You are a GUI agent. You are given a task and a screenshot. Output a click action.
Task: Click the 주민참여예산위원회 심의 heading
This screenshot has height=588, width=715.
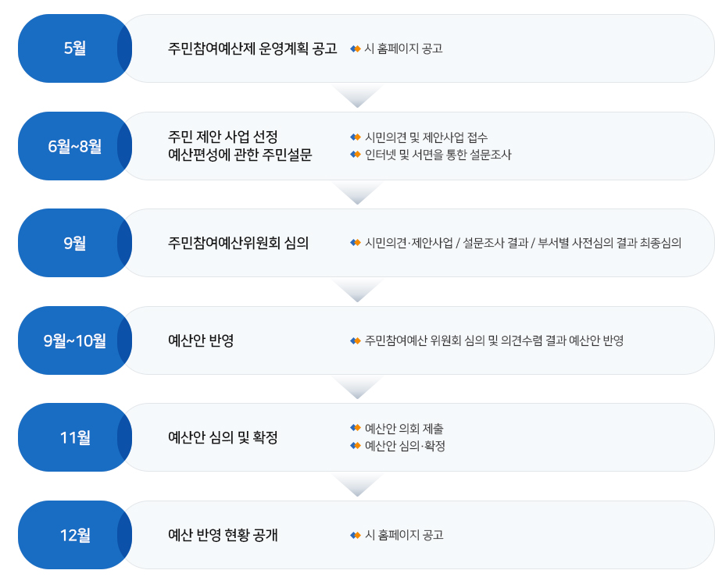(x=238, y=243)
